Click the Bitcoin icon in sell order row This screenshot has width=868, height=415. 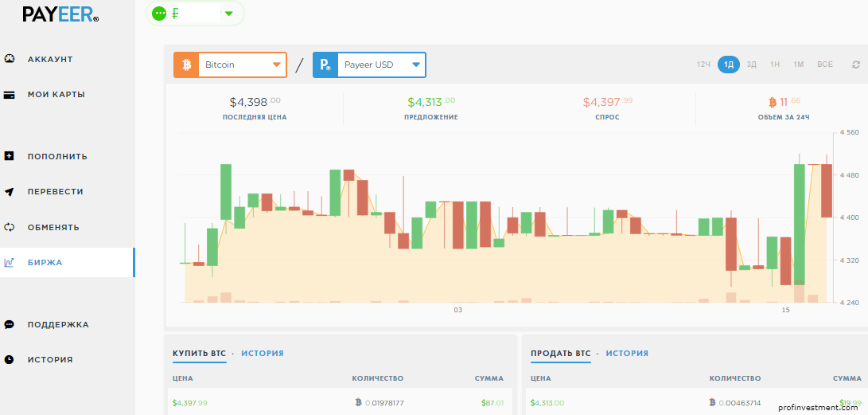[x=713, y=402]
